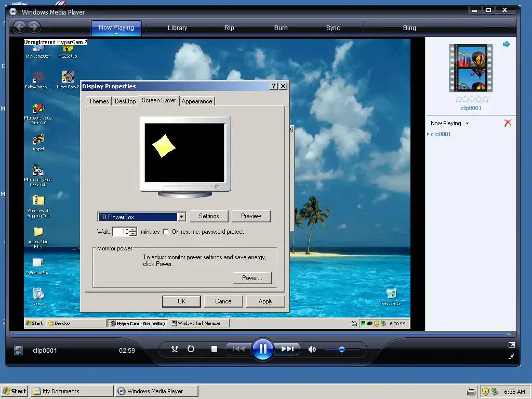The image size is (532, 399).
Task: Open the Now Playing tab
Action: pos(116,28)
